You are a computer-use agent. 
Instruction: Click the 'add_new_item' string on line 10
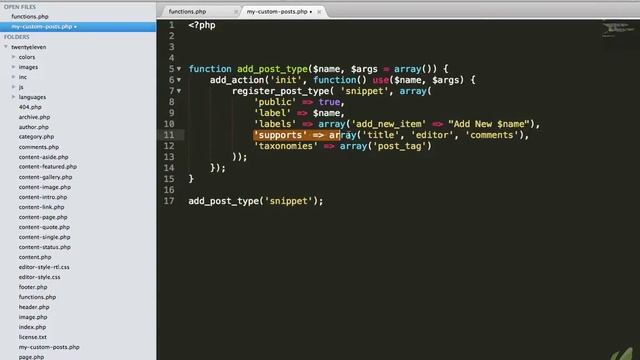coord(389,124)
